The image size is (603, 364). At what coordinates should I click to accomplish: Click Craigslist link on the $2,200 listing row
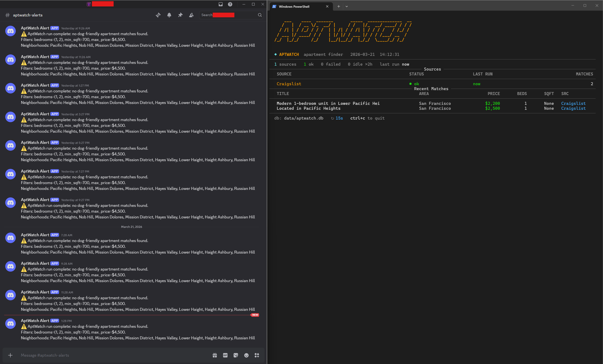click(x=573, y=103)
